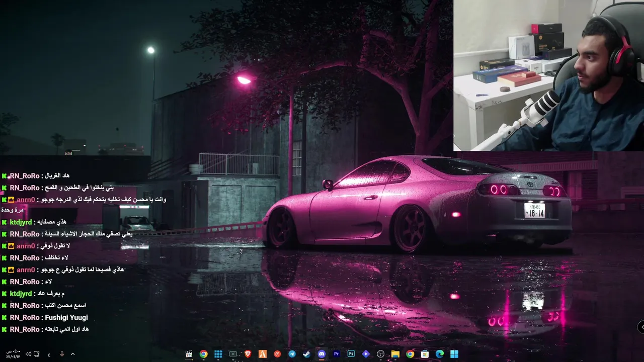Open the taskbar icon with boxed X
The image size is (644, 362).
[233, 354]
